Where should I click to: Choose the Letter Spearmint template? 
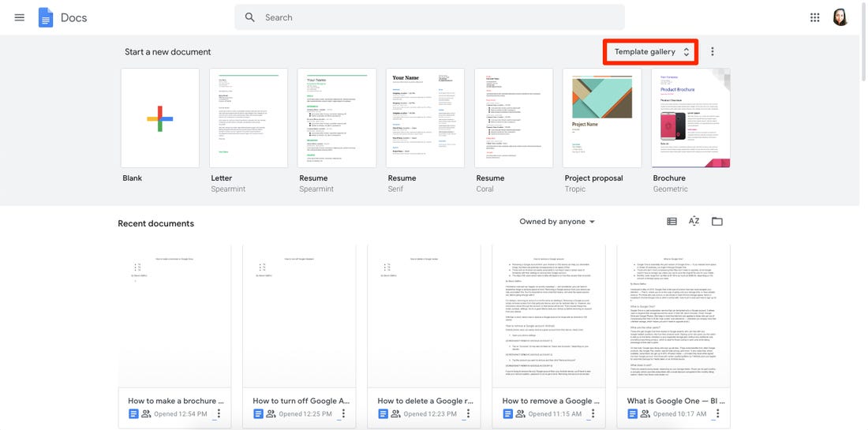click(249, 118)
